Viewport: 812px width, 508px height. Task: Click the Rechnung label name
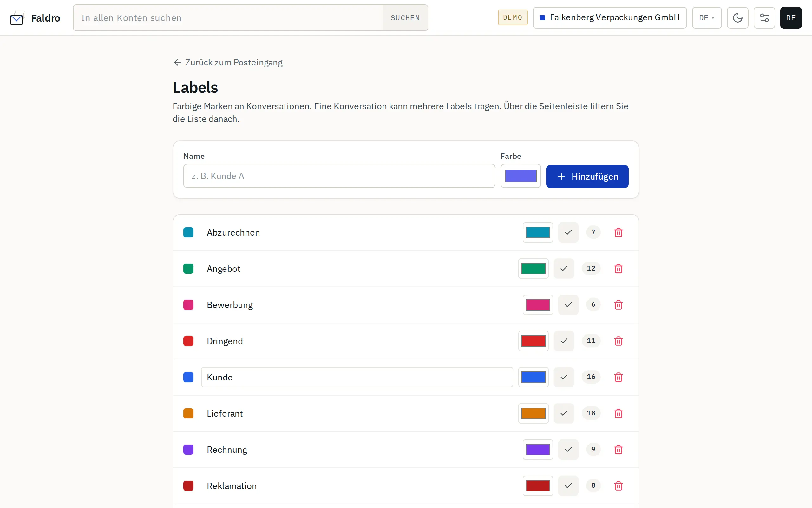pos(227,450)
